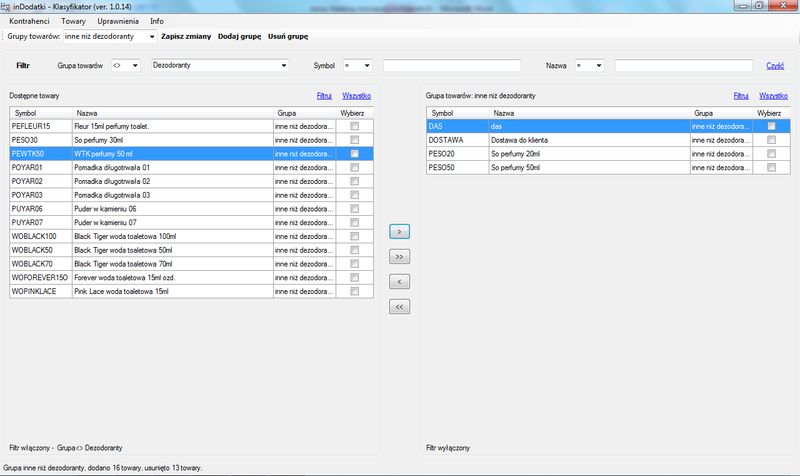800x476 pixels.
Task: Open the Towary menu
Action: (x=73, y=21)
